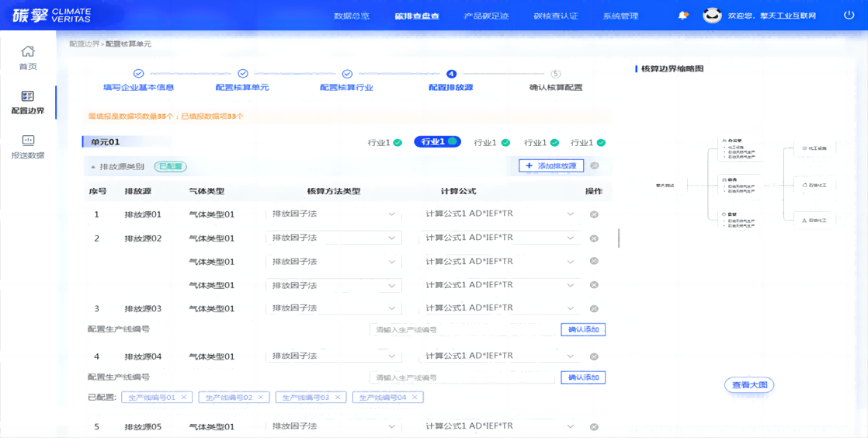Click the orange 需填报 notice text
The image size is (868, 438).
[x=166, y=116]
